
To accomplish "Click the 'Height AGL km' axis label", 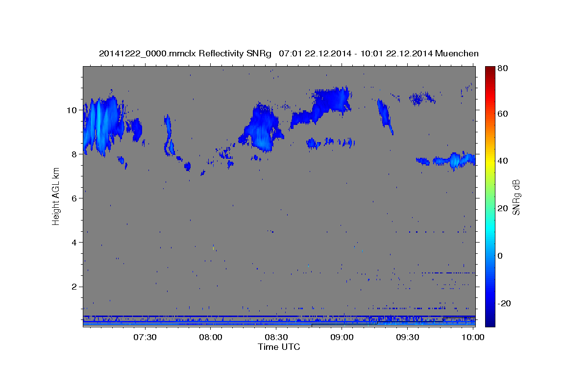I will pos(56,196).
